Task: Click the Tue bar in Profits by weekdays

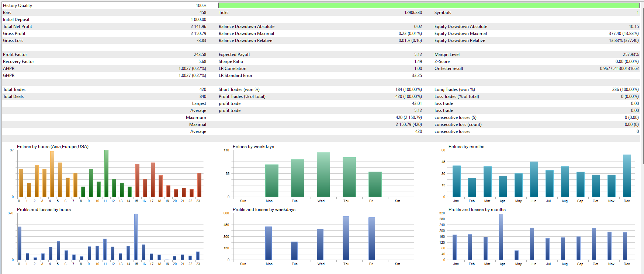Action: [x=294, y=251]
